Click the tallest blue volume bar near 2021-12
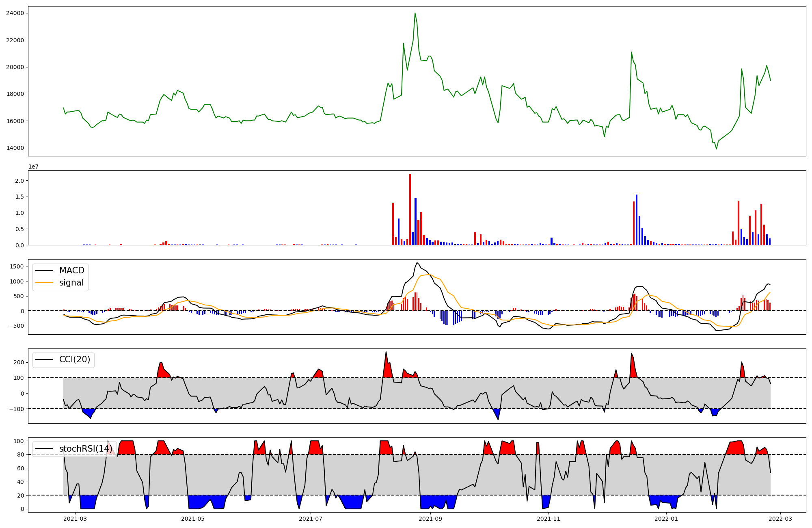Image resolution: width=812 pixels, height=528 pixels. (637, 219)
